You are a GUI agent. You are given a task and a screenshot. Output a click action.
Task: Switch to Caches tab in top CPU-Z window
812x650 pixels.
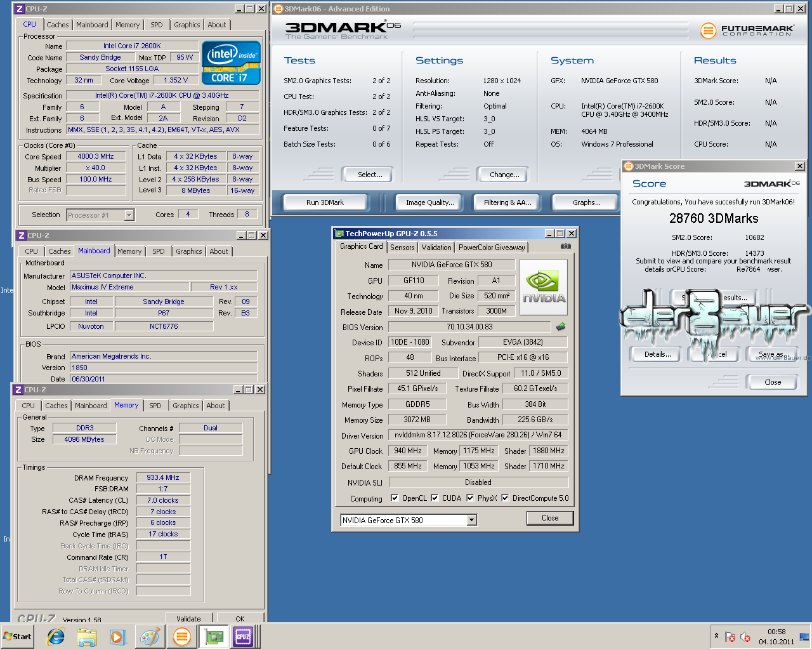(x=58, y=25)
